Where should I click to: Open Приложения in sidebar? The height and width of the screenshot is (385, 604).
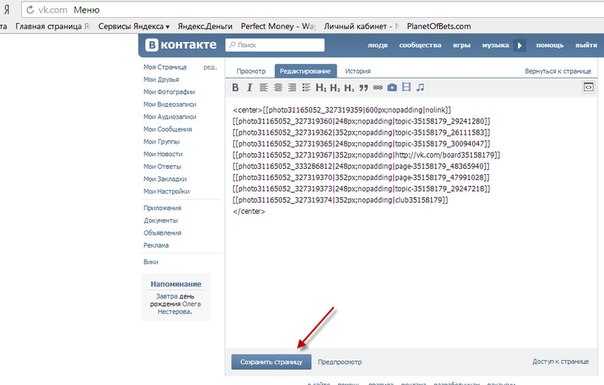(162, 208)
